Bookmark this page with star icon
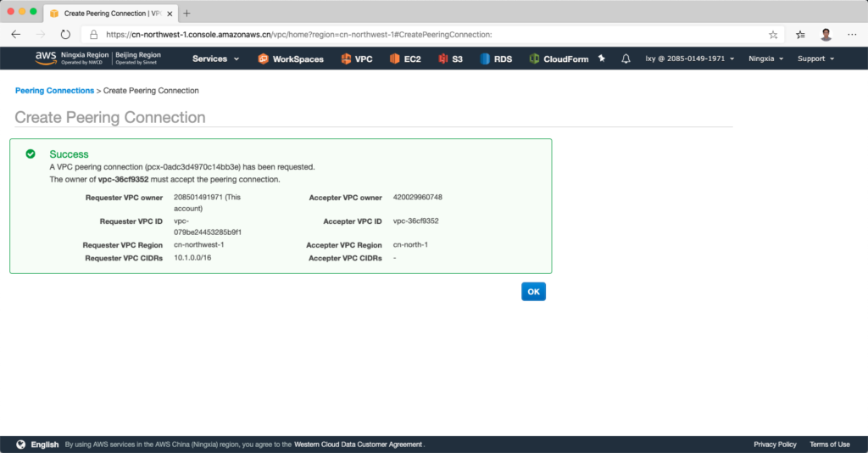This screenshot has height=453, width=868. [x=773, y=35]
